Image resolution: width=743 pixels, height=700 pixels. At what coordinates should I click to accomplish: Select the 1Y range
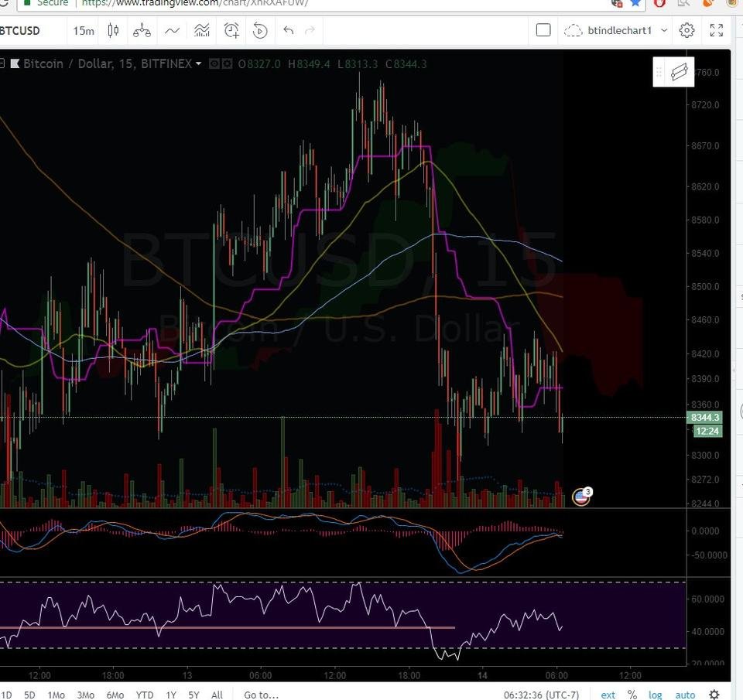(x=171, y=695)
